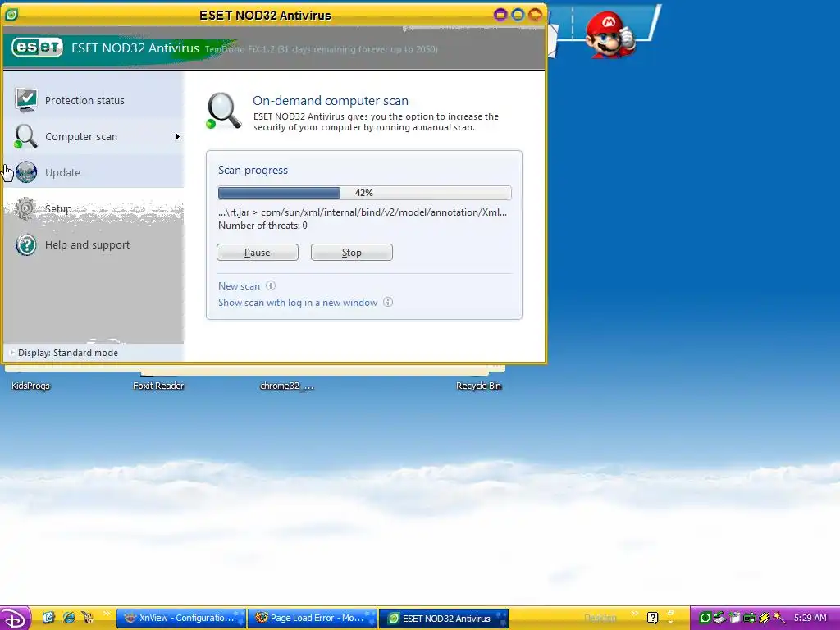The image size is (840, 630).
Task: Select the chrome32_... desktop file label
Action: (x=287, y=386)
